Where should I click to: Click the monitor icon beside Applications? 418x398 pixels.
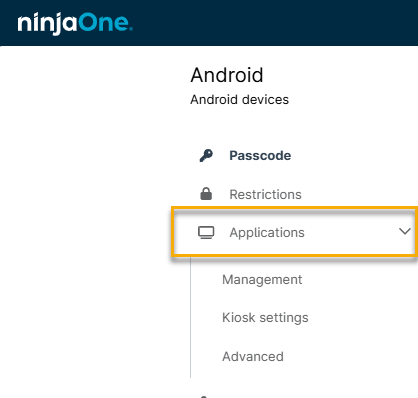(x=206, y=232)
